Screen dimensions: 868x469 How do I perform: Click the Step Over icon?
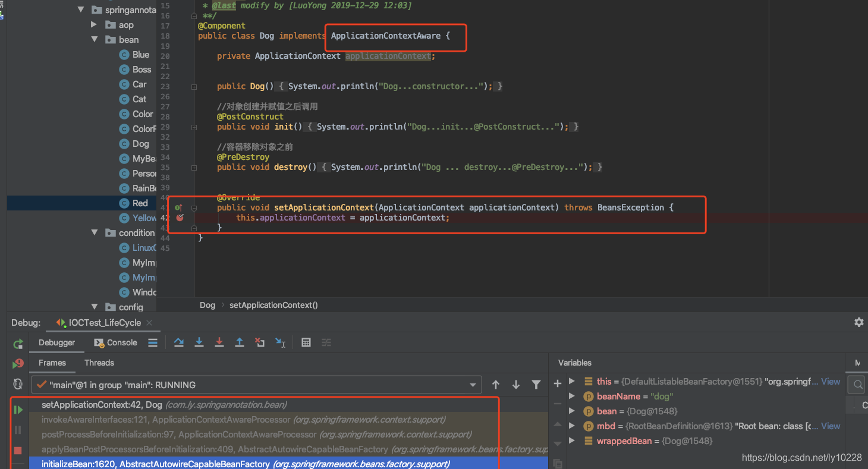coord(178,342)
